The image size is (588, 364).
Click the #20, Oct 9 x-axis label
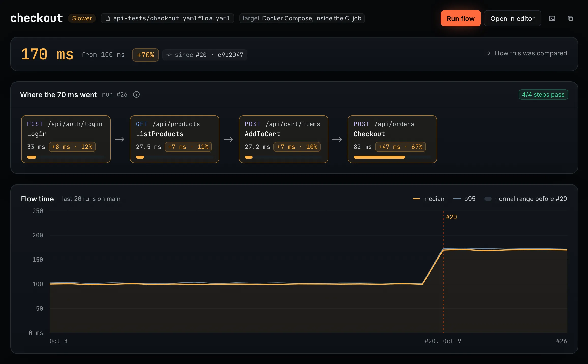[443, 341]
